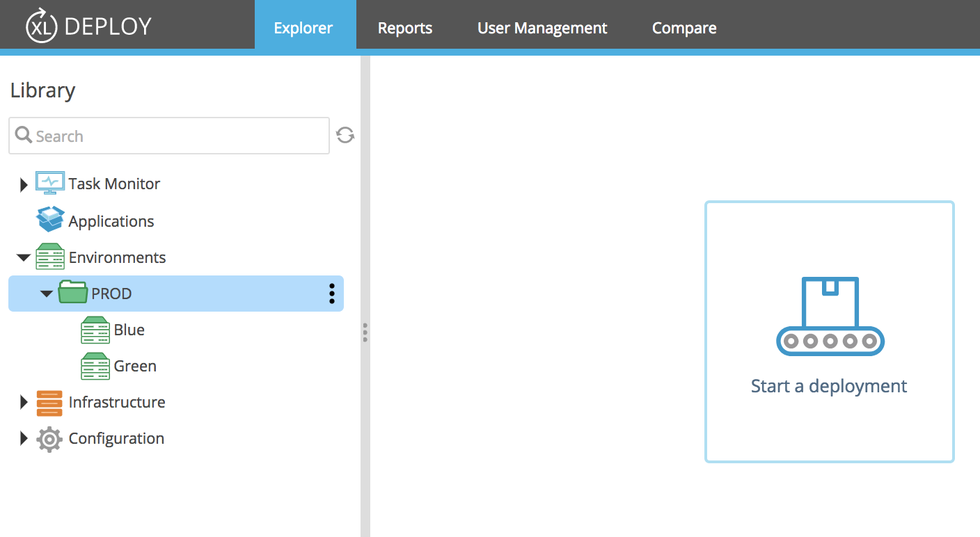Click the Blue environment icon
Viewport: 980px width, 537px height.
(x=95, y=330)
